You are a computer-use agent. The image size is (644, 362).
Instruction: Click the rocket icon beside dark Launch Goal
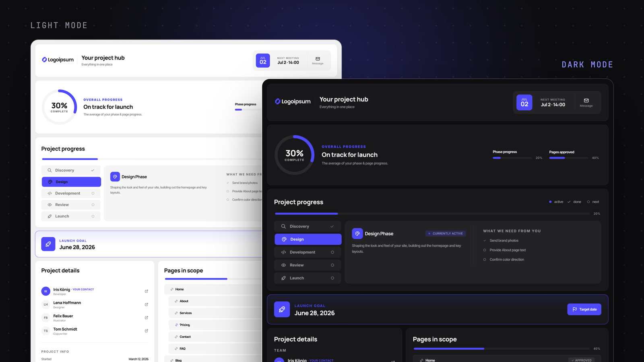[282, 309]
